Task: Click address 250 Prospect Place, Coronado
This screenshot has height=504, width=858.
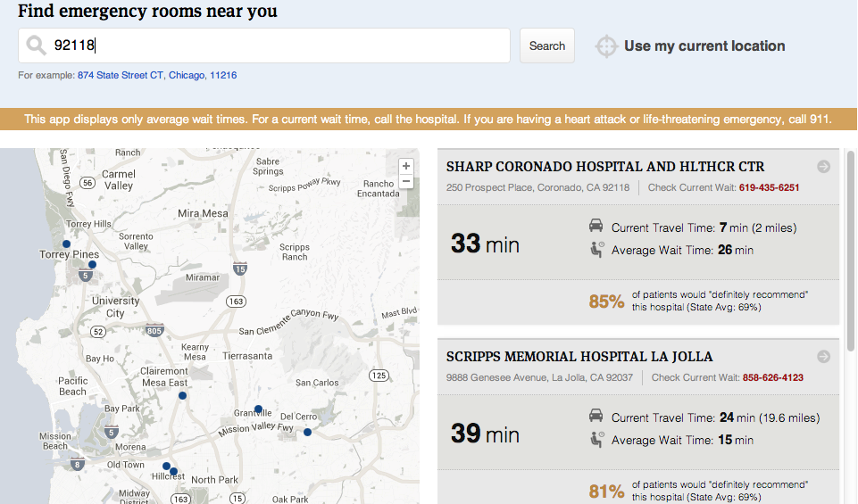Action: pyautogui.click(x=537, y=187)
